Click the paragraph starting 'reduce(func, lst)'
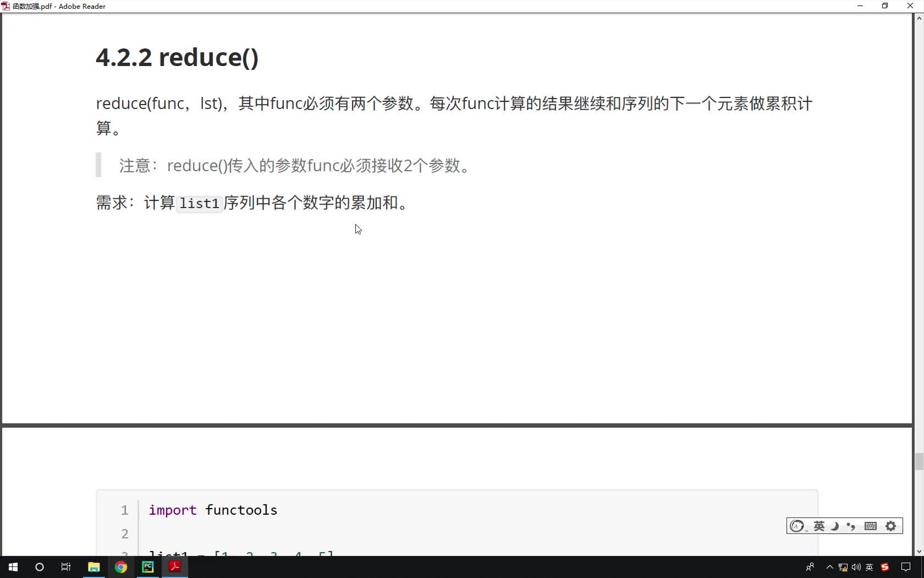 pyautogui.click(x=454, y=116)
